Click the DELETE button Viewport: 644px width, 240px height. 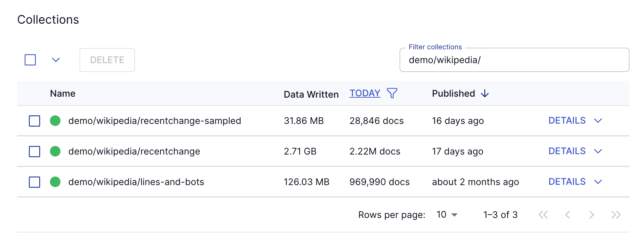pos(107,60)
